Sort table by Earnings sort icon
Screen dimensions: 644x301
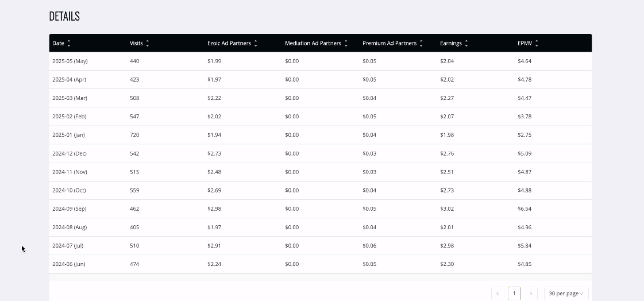point(466,43)
